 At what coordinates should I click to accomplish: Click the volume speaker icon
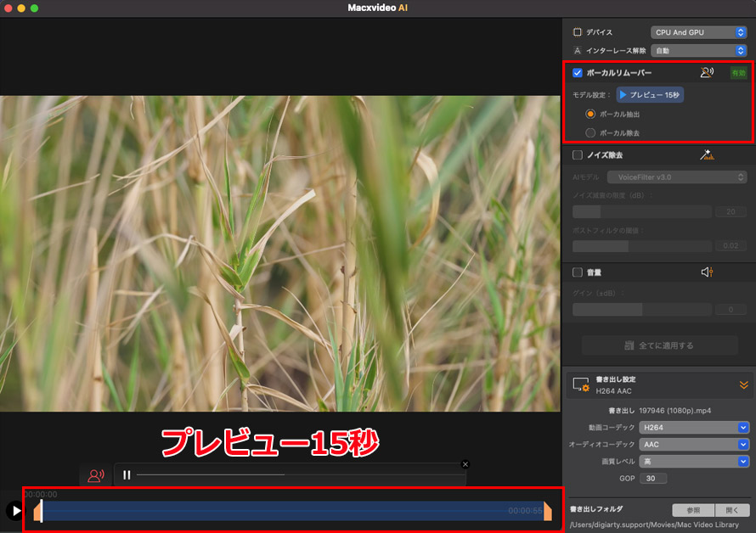point(706,272)
